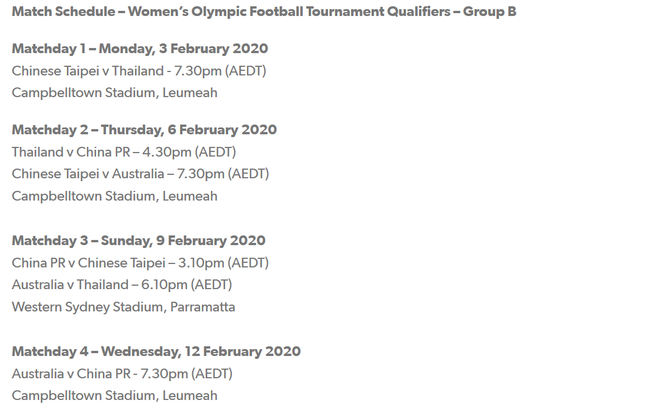Screen dimensions: 650x416
Task: Click the Match Schedule Group B heading
Action: [264, 12]
